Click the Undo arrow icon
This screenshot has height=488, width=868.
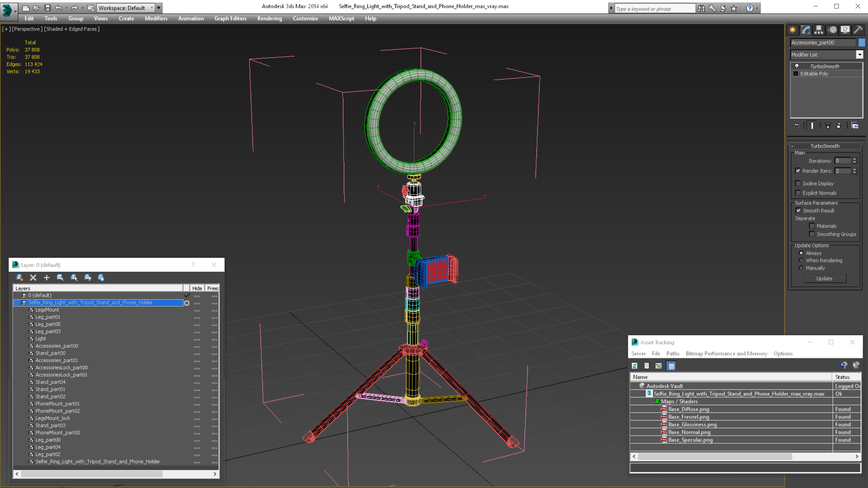58,8
